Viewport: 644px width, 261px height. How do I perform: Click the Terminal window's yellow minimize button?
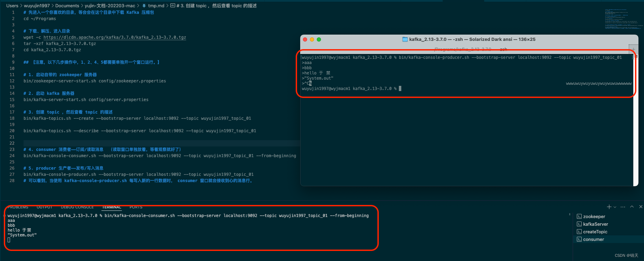[x=312, y=39]
